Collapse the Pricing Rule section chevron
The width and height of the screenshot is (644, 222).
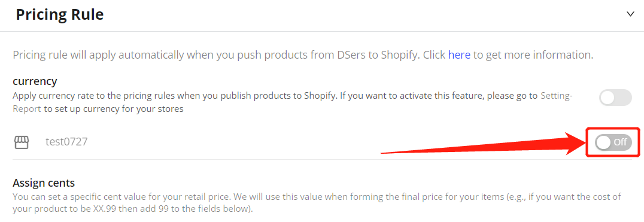(630, 14)
